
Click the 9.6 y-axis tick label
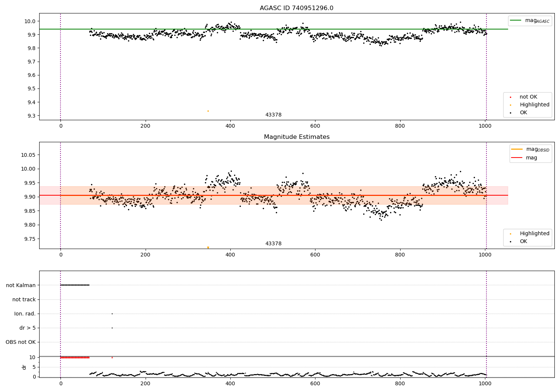(x=31, y=75)
